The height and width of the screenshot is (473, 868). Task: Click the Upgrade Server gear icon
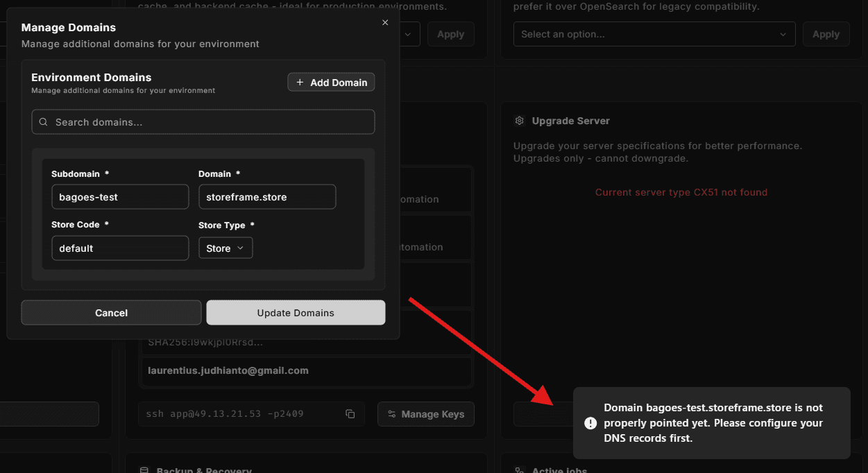[519, 121]
